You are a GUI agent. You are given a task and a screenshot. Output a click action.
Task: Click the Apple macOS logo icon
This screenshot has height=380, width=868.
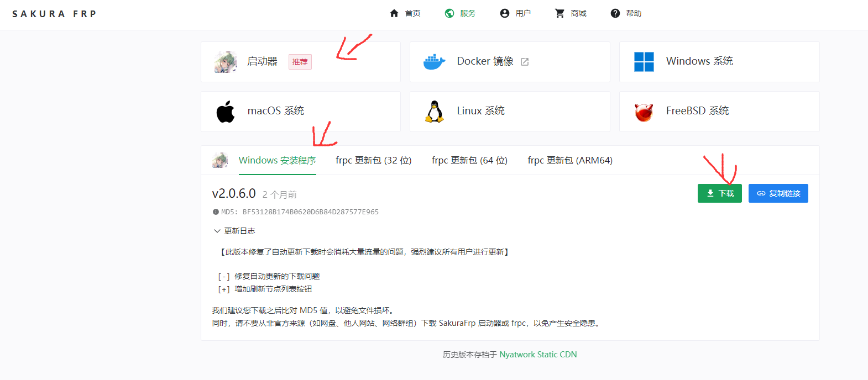pos(225,112)
